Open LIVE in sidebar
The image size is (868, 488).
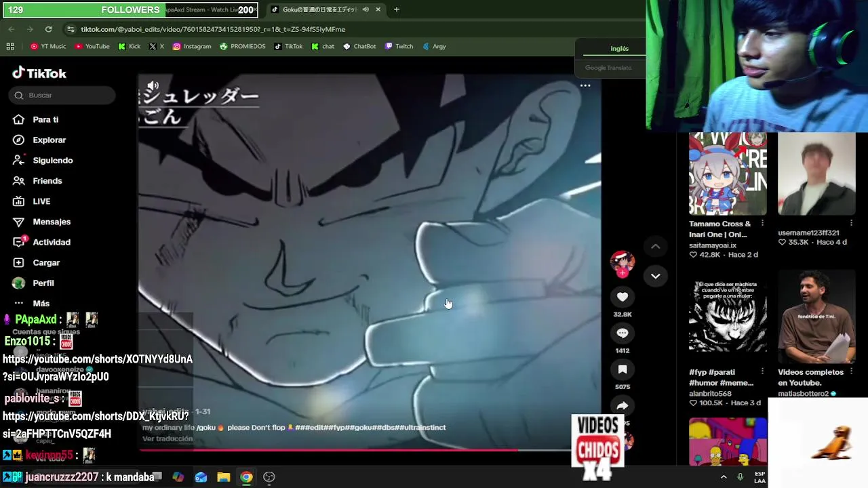pyautogui.click(x=41, y=201)
